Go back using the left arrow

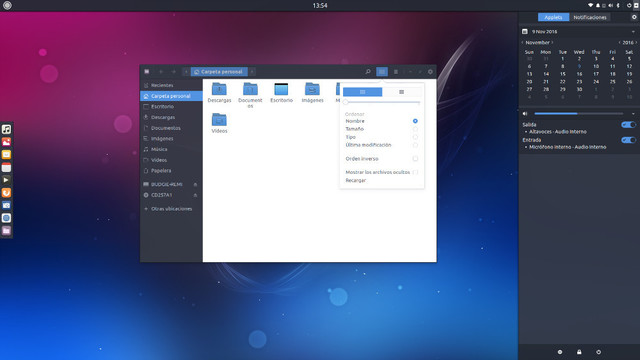point(161,71)
